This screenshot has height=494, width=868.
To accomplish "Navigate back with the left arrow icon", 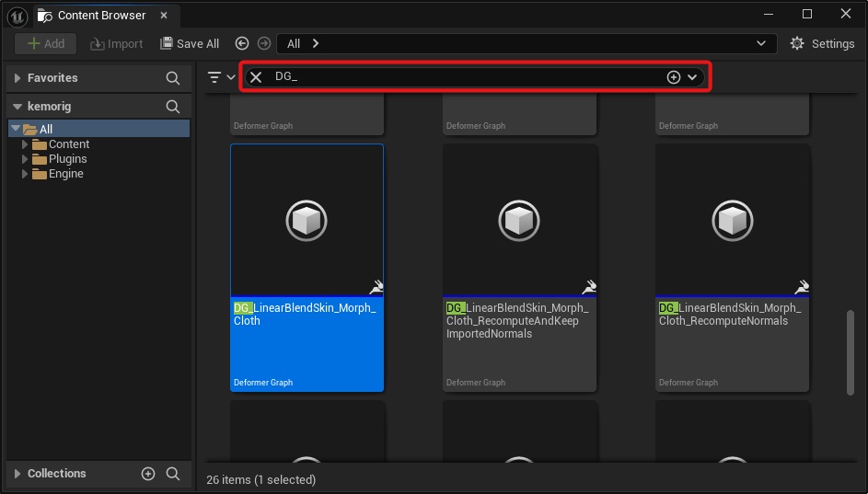I will pyautogui.click(x=242, y=43).
